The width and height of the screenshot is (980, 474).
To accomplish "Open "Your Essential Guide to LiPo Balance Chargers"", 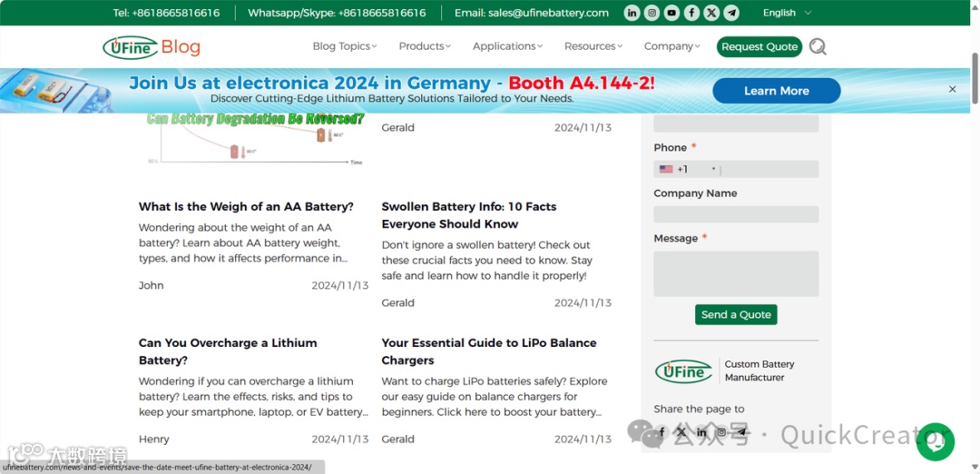I will tap(489, 351).
